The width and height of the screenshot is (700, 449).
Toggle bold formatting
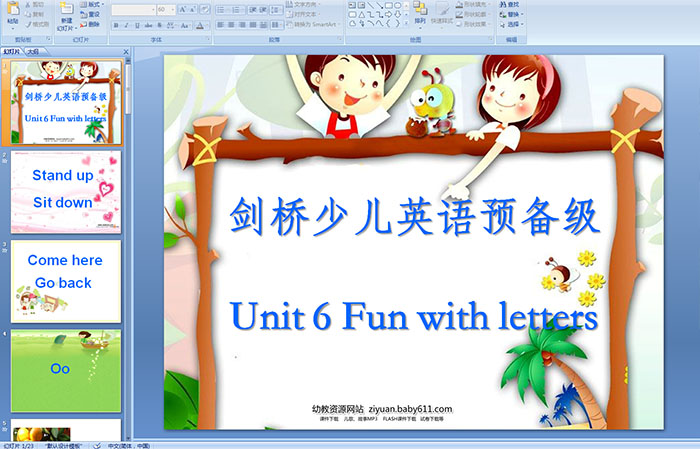(x=116, y=25)
